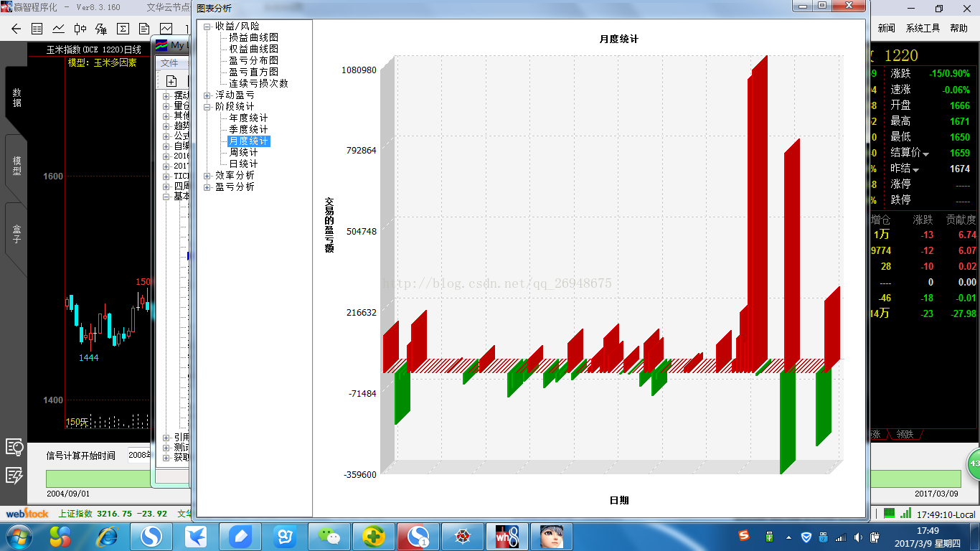
Task: Click the sigma statistics toolbar icon
Action: (123, 29)
